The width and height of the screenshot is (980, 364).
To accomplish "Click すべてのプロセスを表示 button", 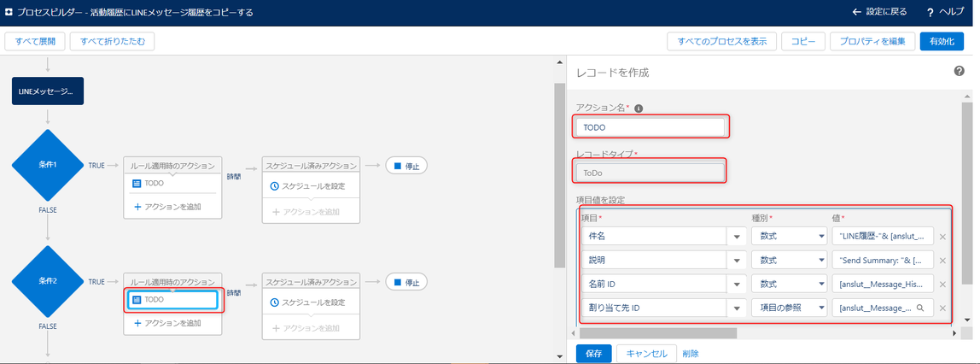I will 722,42.
